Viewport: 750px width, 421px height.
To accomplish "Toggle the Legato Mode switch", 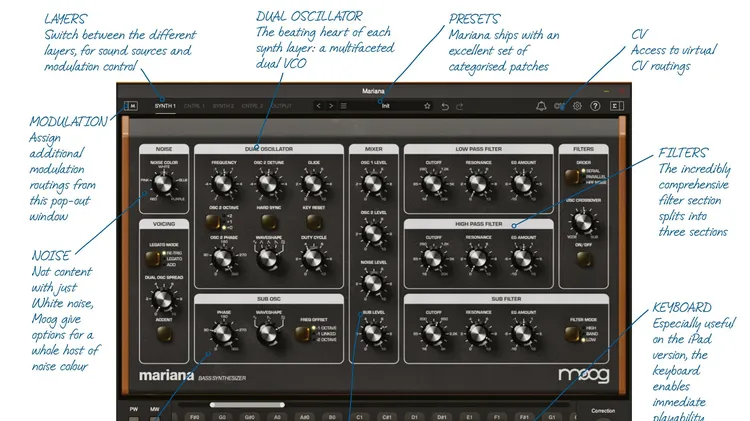I will pos(153,259).
